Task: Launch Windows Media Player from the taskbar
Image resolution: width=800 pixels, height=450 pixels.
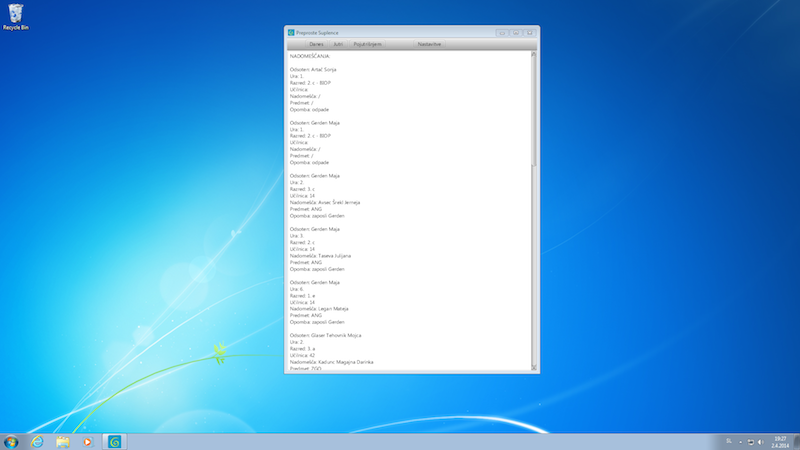Action: tap(88, 441)
